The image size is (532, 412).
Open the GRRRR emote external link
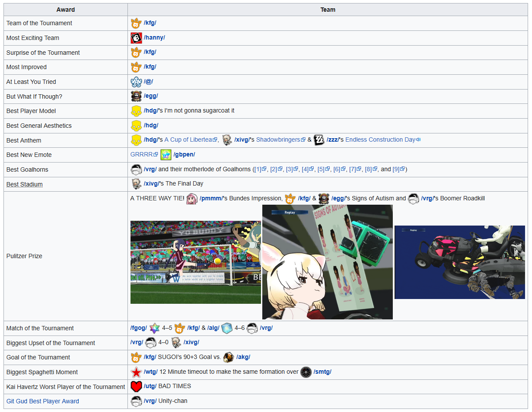click(144, 154)
